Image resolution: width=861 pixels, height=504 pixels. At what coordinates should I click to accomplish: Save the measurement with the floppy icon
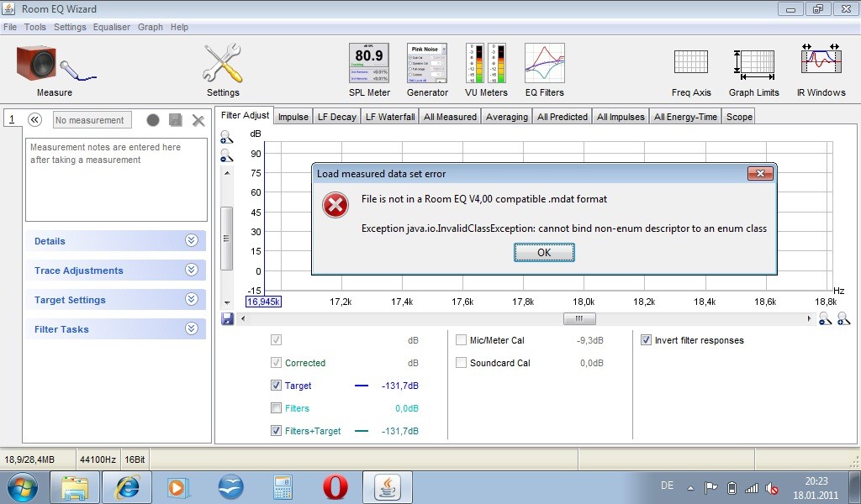[176, 120]
